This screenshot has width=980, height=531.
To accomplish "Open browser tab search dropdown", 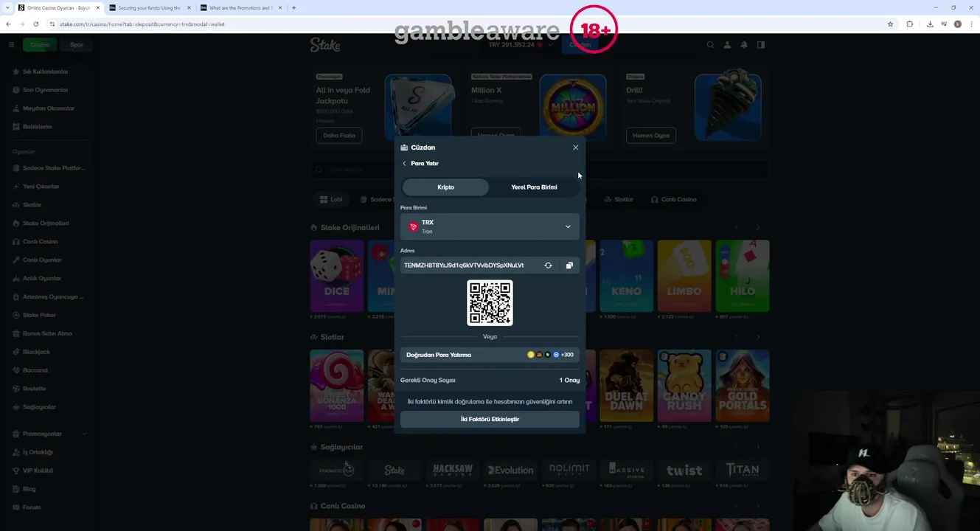I will [x=7, y=8].
